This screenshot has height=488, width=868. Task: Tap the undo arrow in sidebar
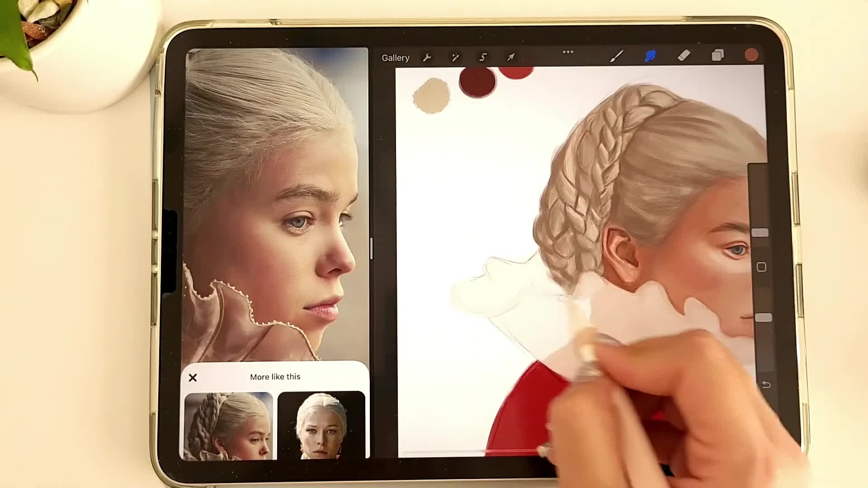[x=766, y=385]
